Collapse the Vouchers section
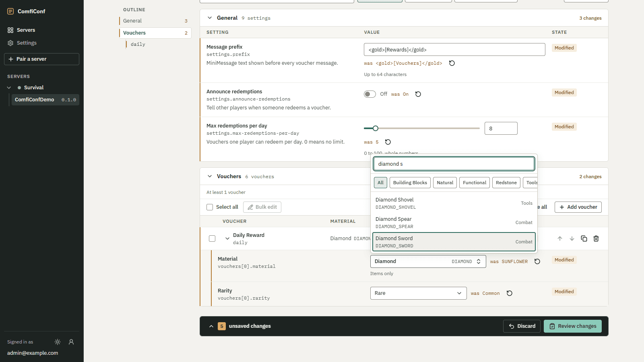 [210, 176]
